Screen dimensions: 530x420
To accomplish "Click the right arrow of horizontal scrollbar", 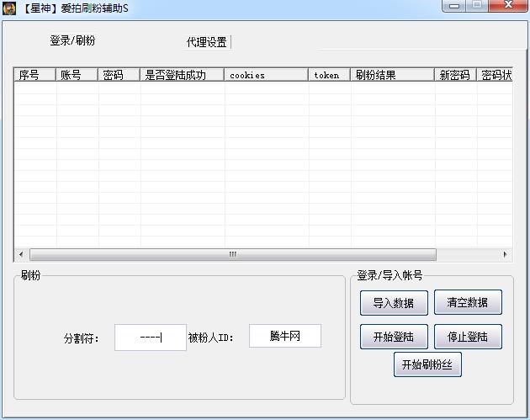I will point(505,254).
